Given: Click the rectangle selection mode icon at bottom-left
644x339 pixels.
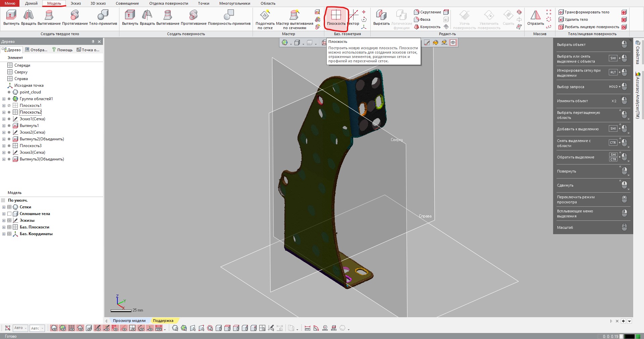Looking at the screenshot, I should [x=8, y=328].
